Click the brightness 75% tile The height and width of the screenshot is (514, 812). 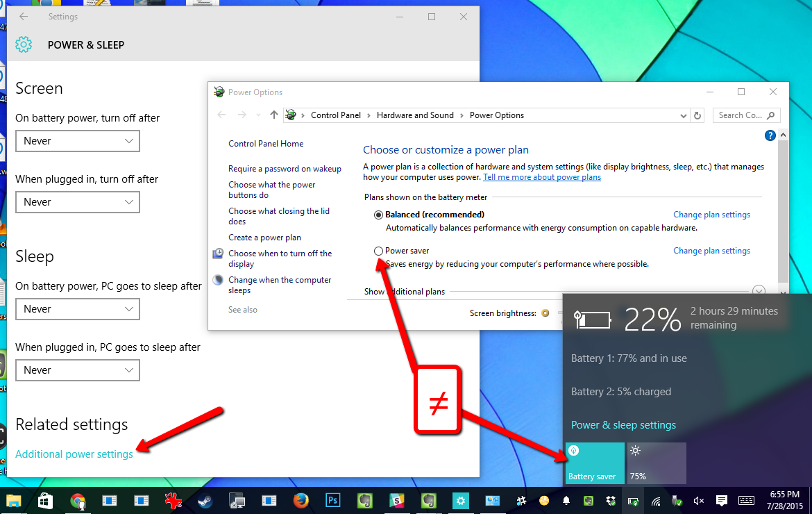point(655,463)
